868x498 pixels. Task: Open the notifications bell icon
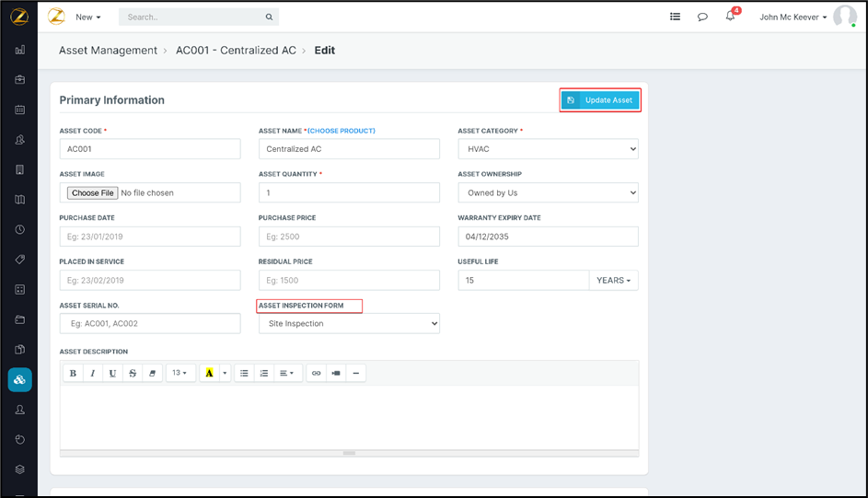tap(730, 17)
